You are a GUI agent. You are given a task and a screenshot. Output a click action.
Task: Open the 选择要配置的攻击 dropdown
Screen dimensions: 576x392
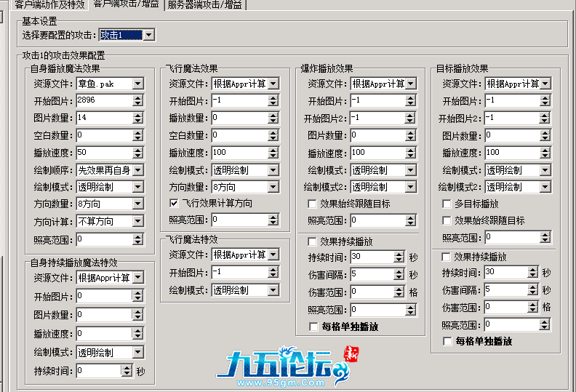click(x=148, y=35)
